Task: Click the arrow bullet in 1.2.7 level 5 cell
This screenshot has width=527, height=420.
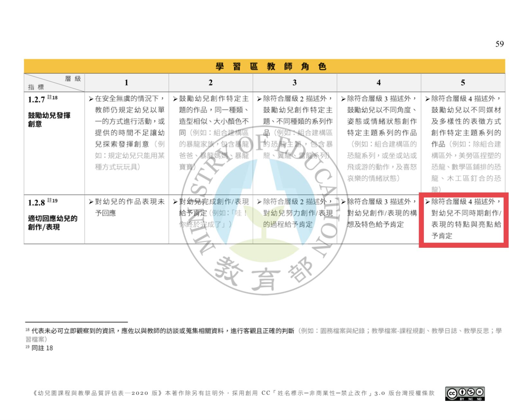Action: 427,99
